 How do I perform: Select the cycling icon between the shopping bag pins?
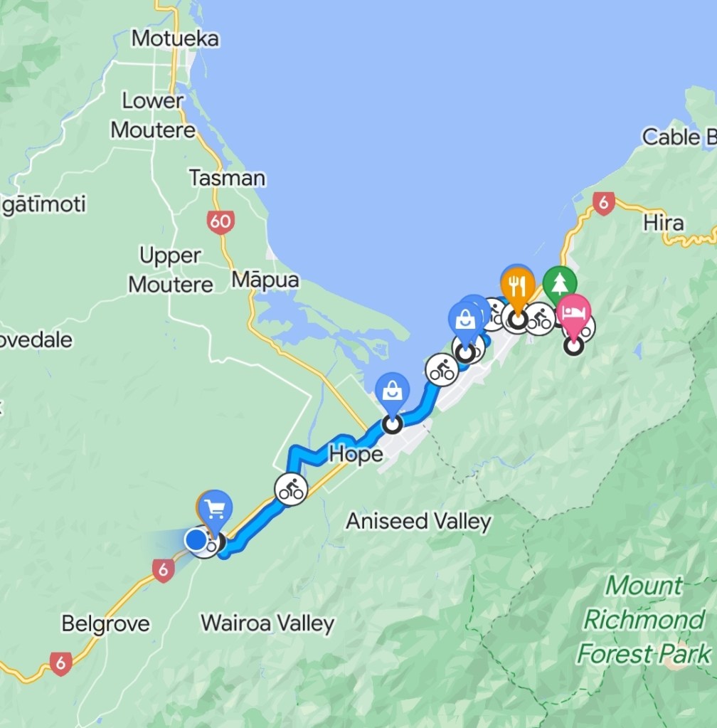click(x=442, y=369)
